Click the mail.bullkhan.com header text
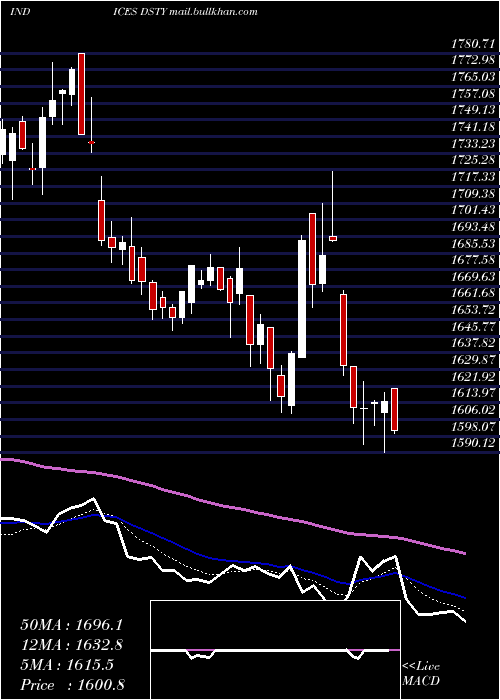 click(x=213, y=12)
